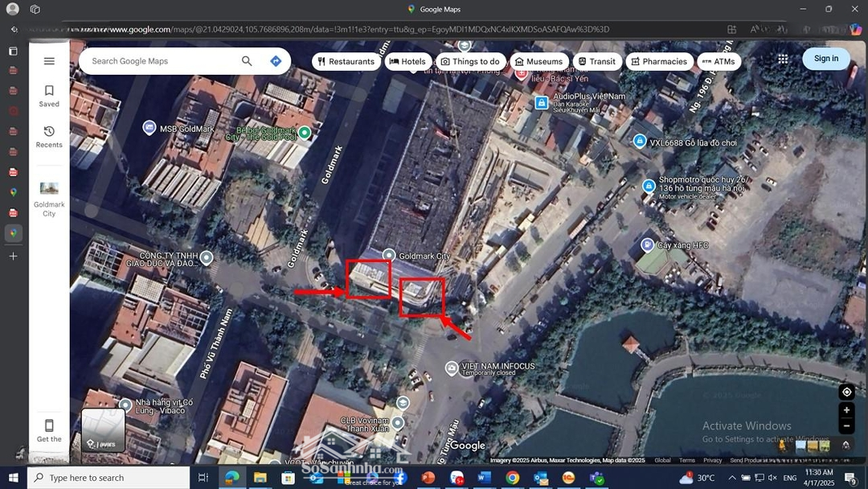The height and width of the screenshot is (489, 868).
Task: Open File Explorer from the taskbar
Action: [x=260, y=478]
